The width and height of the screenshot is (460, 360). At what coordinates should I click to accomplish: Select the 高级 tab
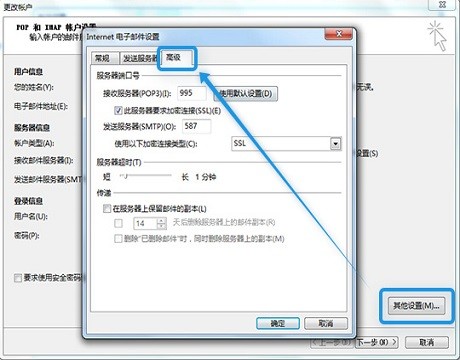pos(176,57)
